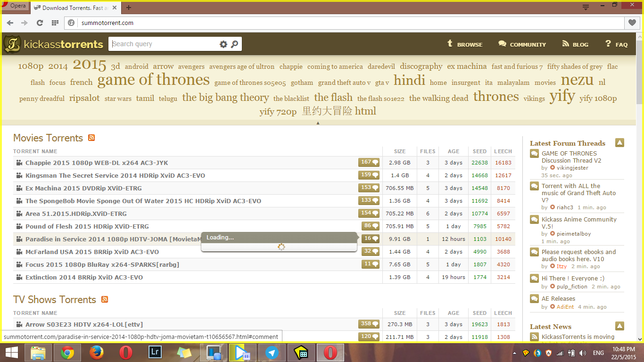This screenshot has height=362, width=644.
Task: Open Adobe Lightroom from taskbar
Action: click(155, 353)
